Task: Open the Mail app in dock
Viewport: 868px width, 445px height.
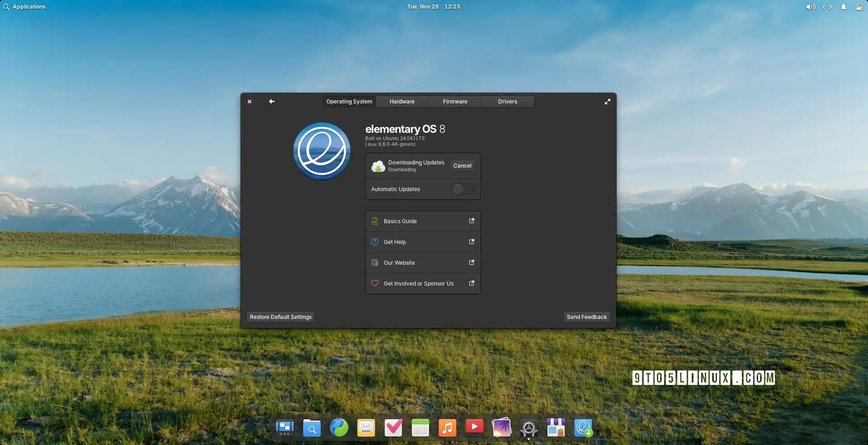Action: (x=366, y=428)
